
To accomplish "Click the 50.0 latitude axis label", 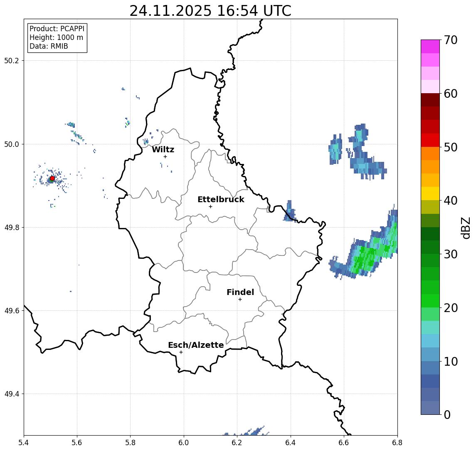I will [12, 144].
